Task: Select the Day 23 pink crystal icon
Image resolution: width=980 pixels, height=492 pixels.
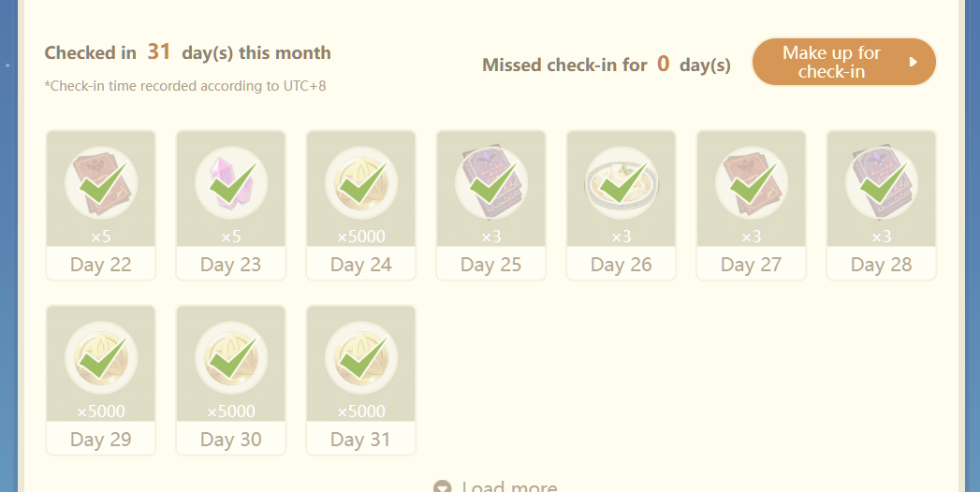Action: pos(231,184)
